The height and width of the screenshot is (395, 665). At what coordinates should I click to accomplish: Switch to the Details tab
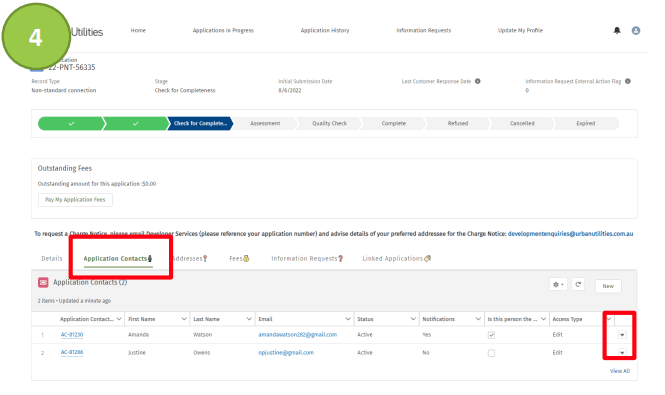tap(52, 258)
